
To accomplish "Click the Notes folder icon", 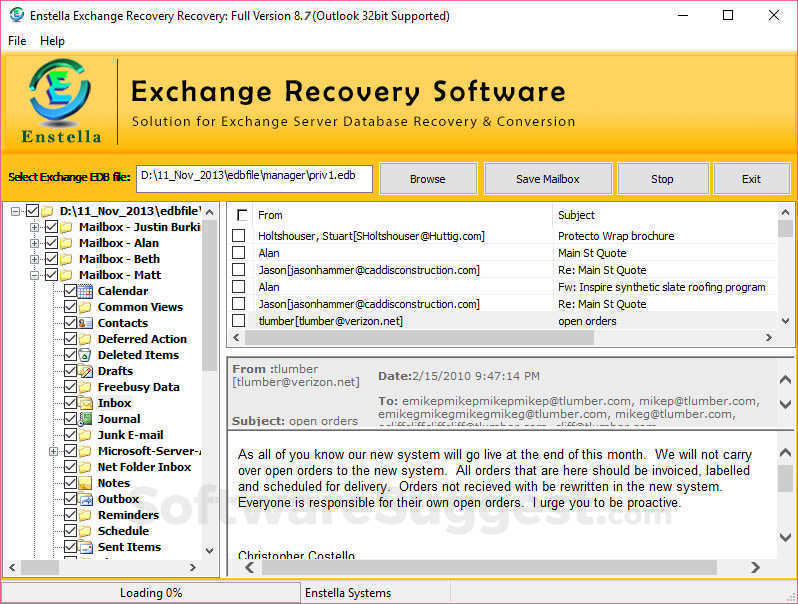I will click(x=85, y=483).
